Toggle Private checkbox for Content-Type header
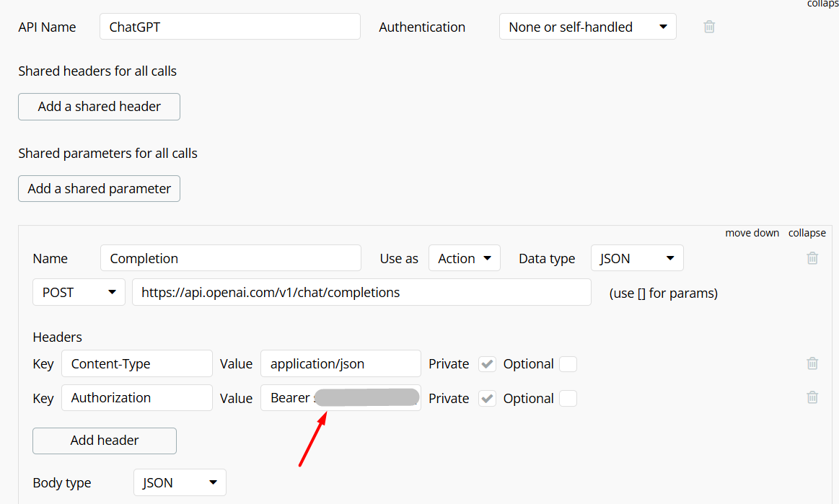The height and width of the screenshot is (504, 839). (488, 364)
